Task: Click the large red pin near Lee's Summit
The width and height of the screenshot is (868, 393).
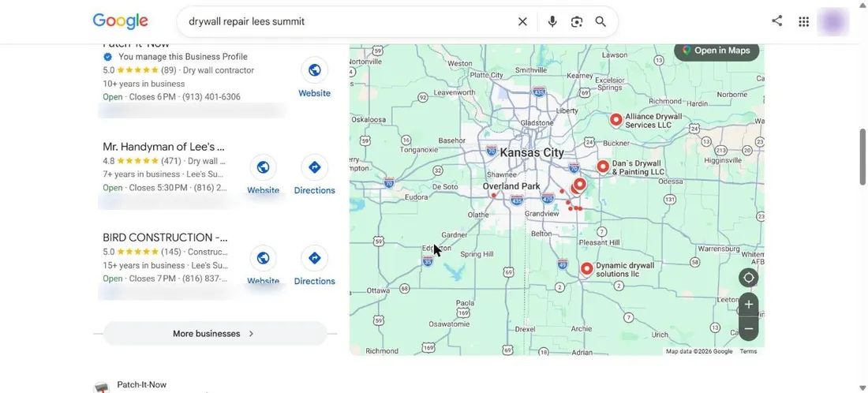Action: [x=579, y=185]
